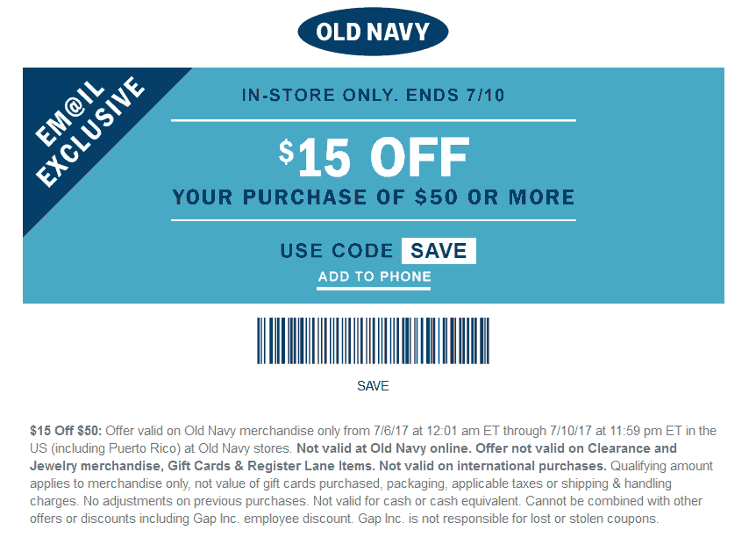Click the '$15 Off $50:' terms heading
This screenshot has width=756, height=537.
coord(66,431)
